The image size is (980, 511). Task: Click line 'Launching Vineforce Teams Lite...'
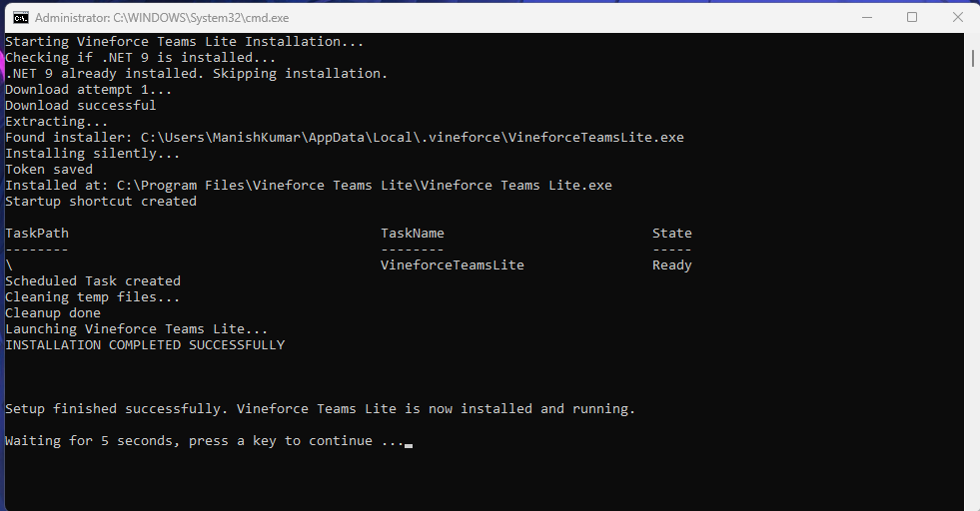[x=136, y=329]
